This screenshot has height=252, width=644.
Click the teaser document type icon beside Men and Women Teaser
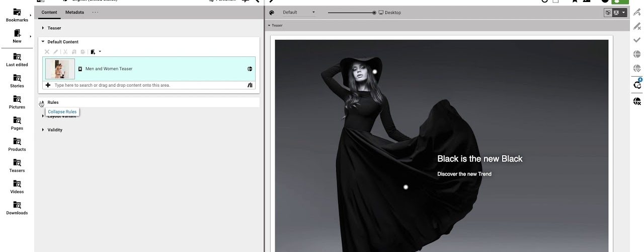click(80, 69)
